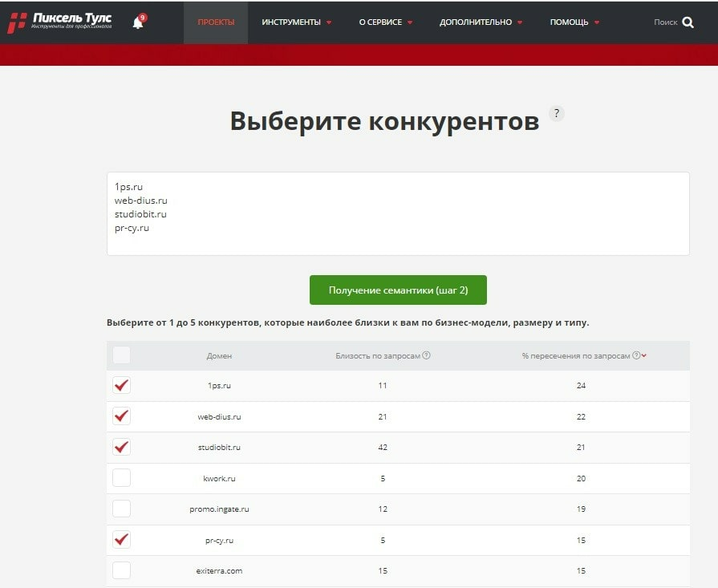Image resolution: width=718 pixels, height=588 pixels.
Task: Click the Пиксель Тулс logo
Action: (x=60, y=22)
